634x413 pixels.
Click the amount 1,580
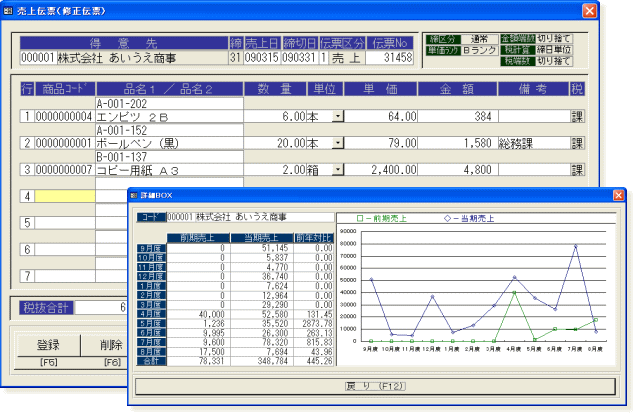458,143
